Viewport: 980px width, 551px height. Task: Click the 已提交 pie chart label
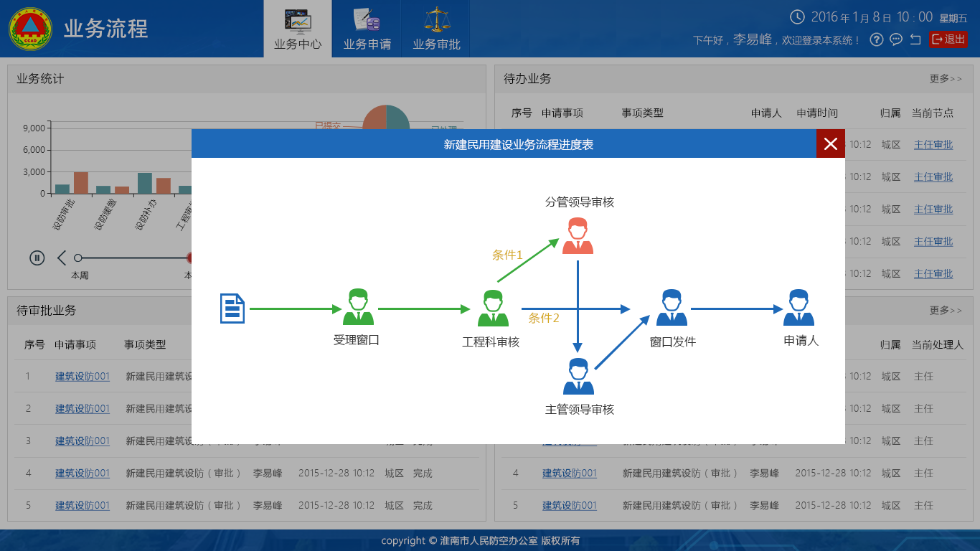(328, 126)
